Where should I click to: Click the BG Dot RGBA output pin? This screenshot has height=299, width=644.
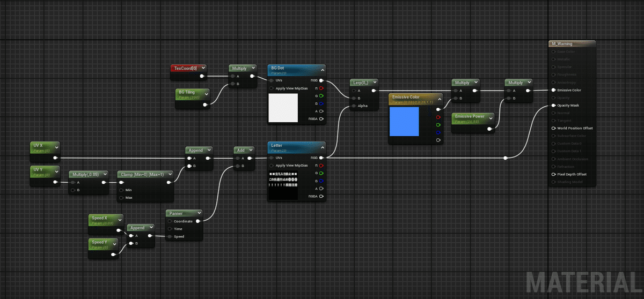[321, 119]
